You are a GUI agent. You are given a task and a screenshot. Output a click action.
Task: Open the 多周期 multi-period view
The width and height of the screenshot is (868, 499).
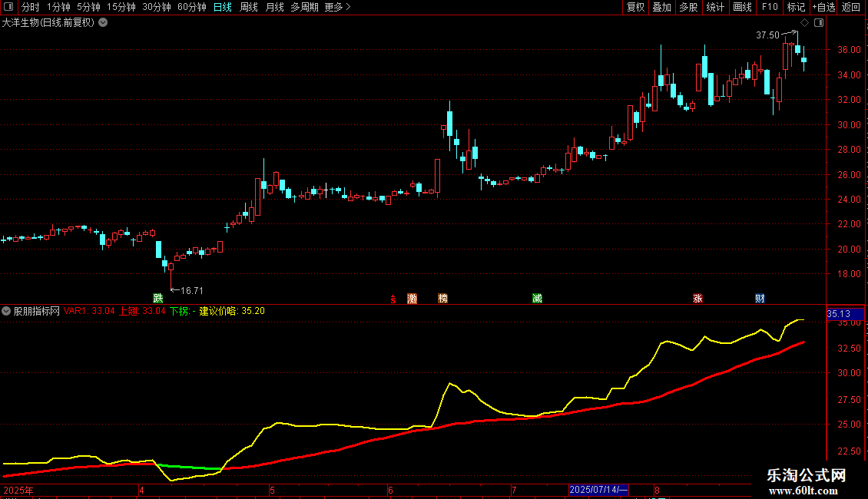[304, 7]
